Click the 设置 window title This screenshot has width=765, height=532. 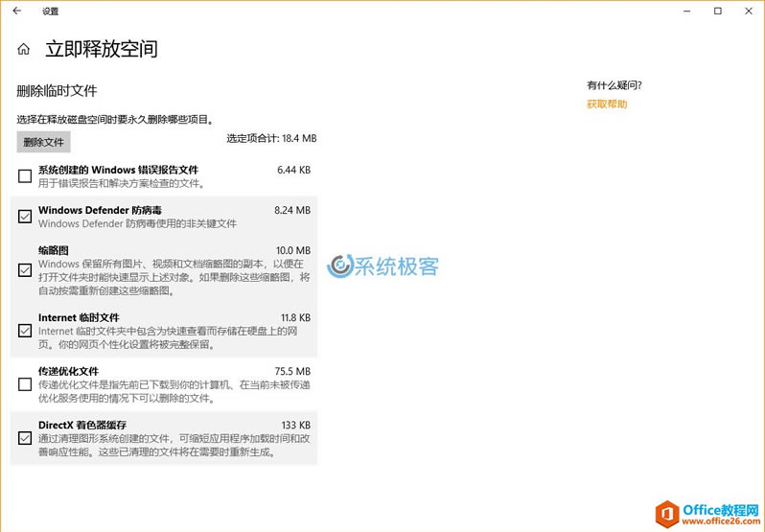click(x=51, y=12)
